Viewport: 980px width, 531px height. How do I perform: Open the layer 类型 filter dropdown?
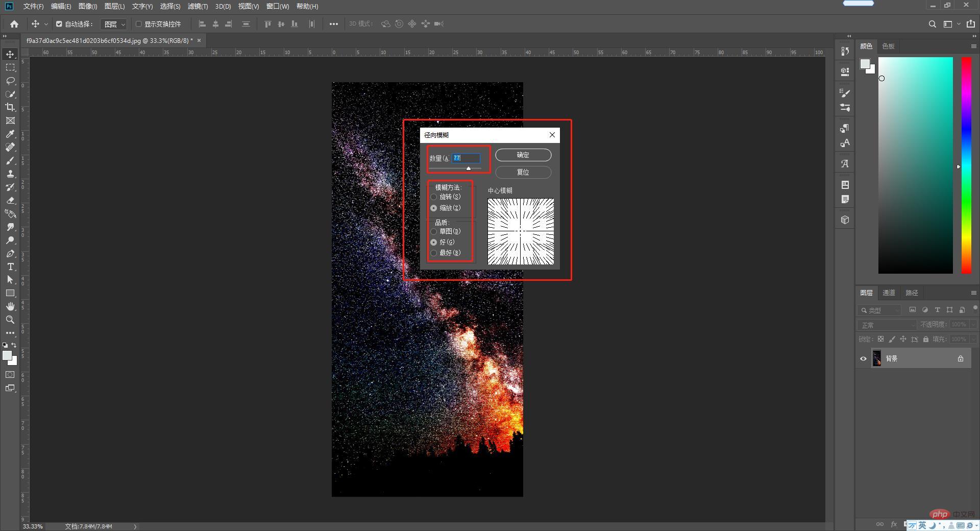[x=879, y=310]
